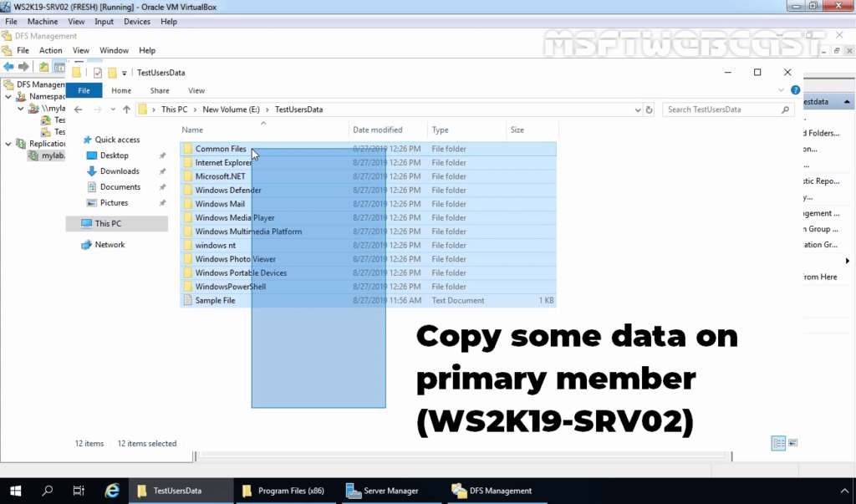
Task: Open Pictures in Quick access
Action: 114,202
